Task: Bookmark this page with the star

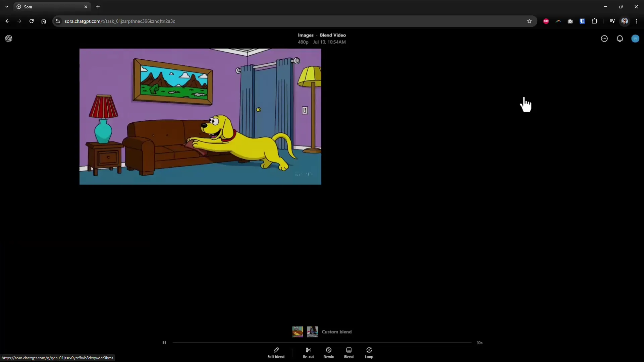Action: pos(529,21)
